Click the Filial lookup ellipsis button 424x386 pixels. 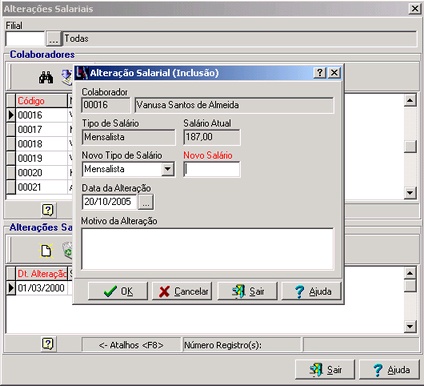pyautogui.click(x=53, y=39)
